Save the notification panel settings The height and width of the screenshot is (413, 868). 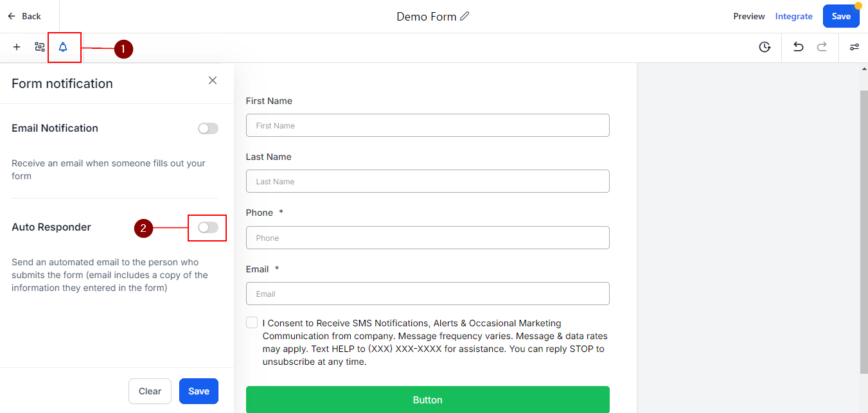tap(199, 391)
